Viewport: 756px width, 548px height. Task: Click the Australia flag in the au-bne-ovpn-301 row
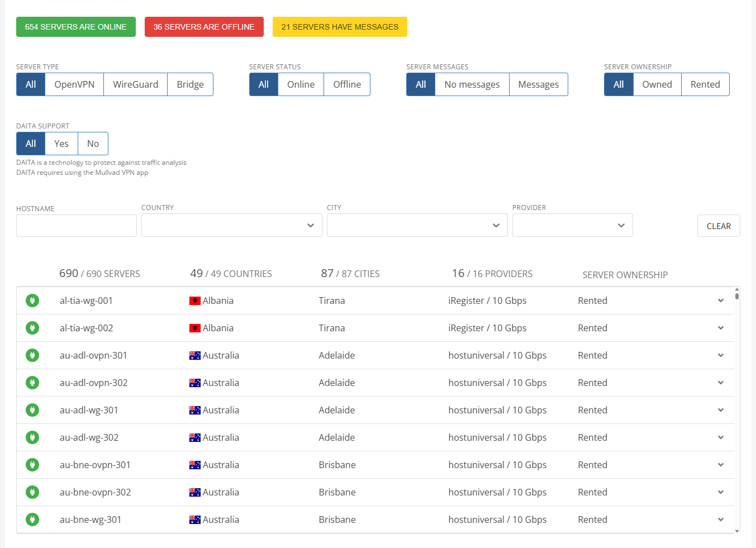click(x=194, y=465)
